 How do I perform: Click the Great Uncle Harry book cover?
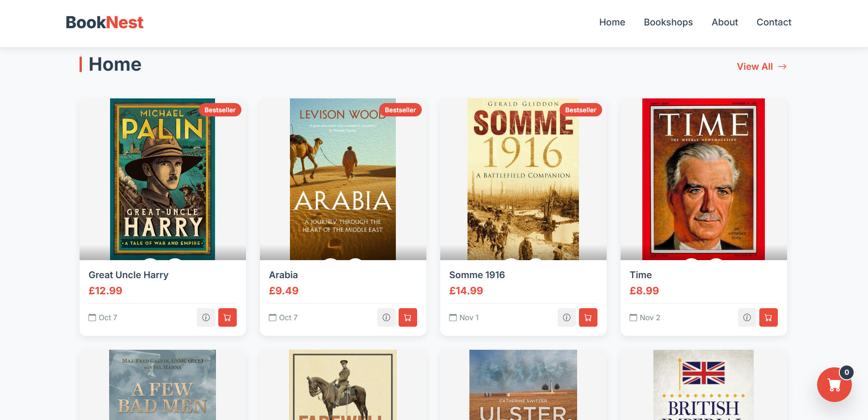point(163,179)
